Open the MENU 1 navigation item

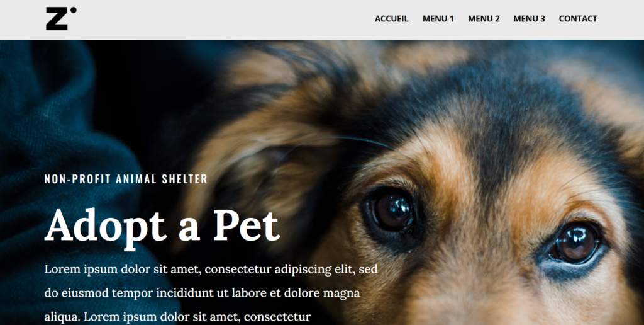point(438,19)
